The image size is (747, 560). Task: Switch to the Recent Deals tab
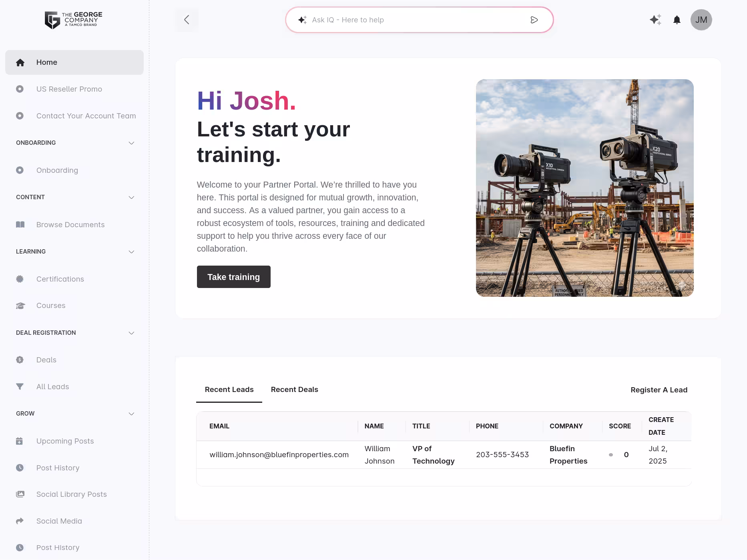[294, 389]
